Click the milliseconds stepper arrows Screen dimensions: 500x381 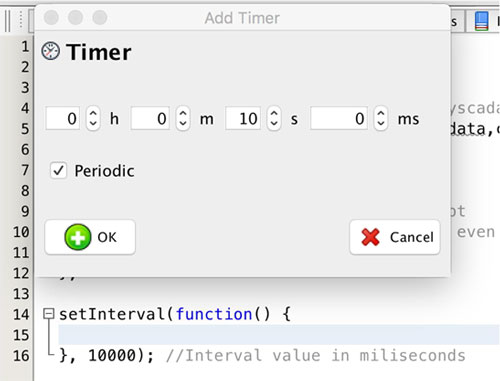pyautogui.click(x=380, y=118)
